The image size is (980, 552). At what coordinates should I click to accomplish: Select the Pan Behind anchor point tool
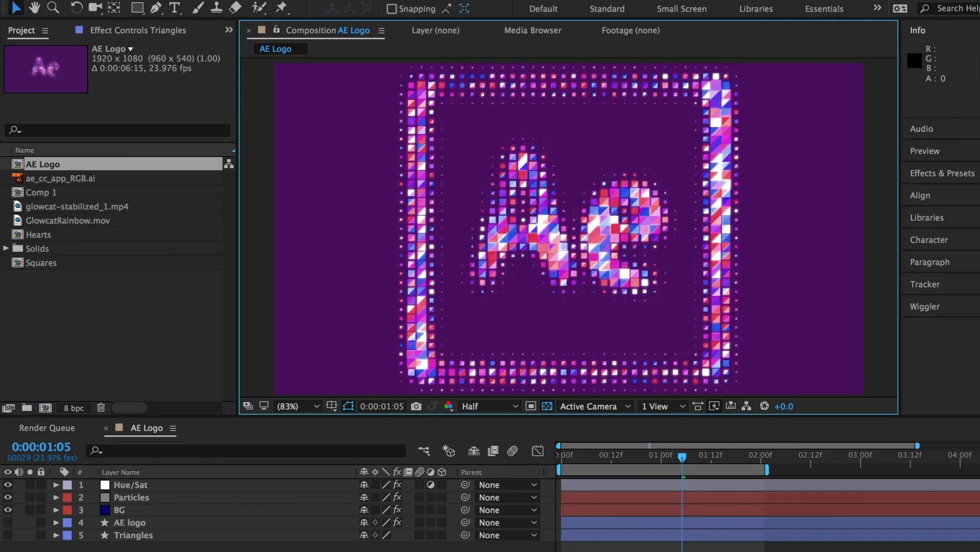pyautogui.click(x=114, y=8)
